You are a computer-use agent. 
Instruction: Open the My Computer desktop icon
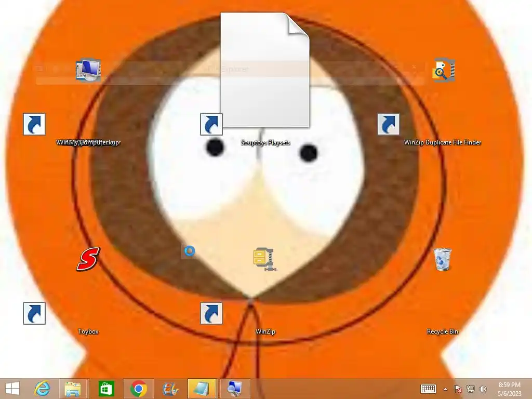[88, 70]
